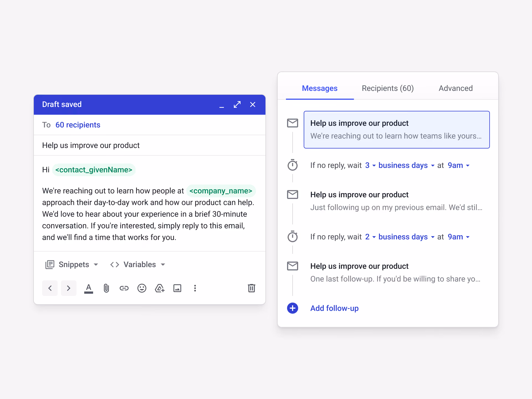This screenshot has height=399, width=532.
Task: Attach a file with the paperclip icon
Action: click(106, 288)
